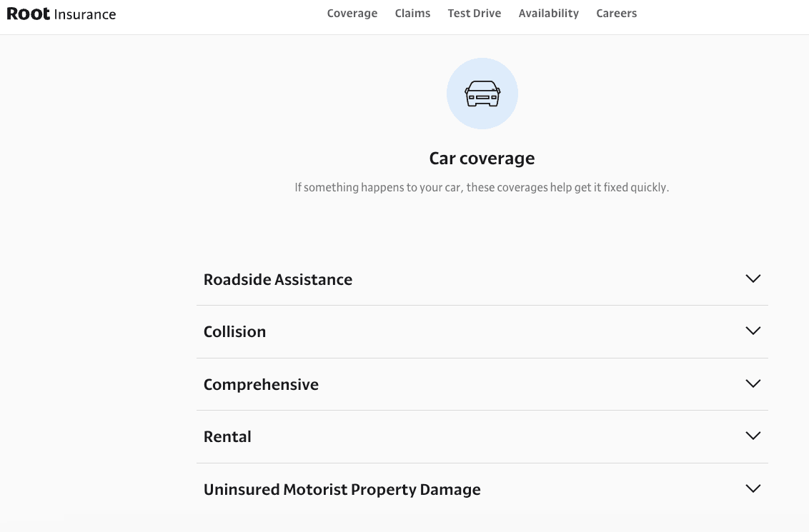Open the Availability page
This screenshot has height=532, width=809.
[549, 13]
